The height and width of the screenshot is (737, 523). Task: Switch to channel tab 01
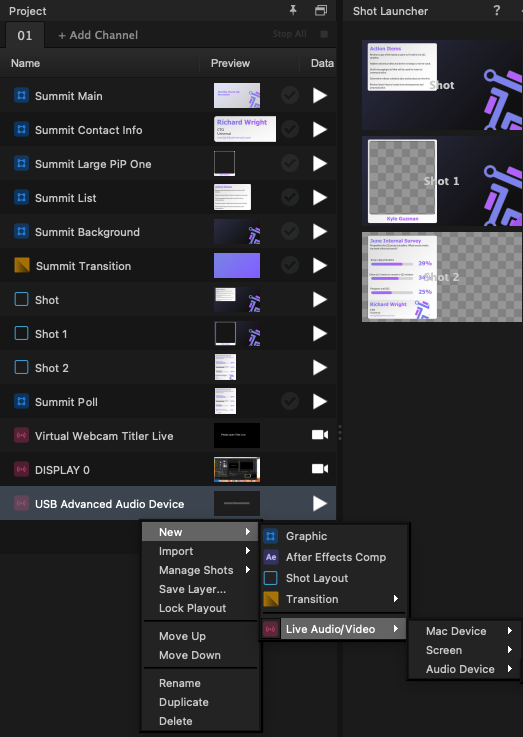click(25, 35)
